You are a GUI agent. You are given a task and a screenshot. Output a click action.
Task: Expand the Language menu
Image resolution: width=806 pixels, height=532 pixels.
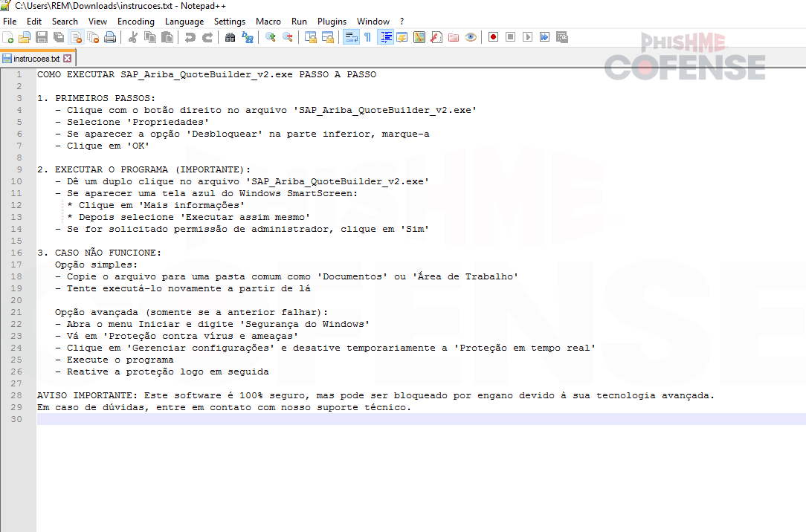pyautogui.click(x=184, y=22)
